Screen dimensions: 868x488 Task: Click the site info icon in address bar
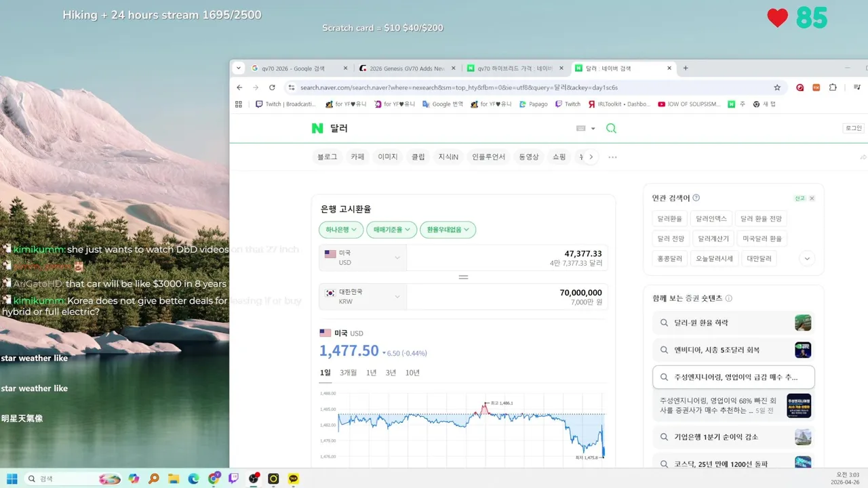point(292,87)
